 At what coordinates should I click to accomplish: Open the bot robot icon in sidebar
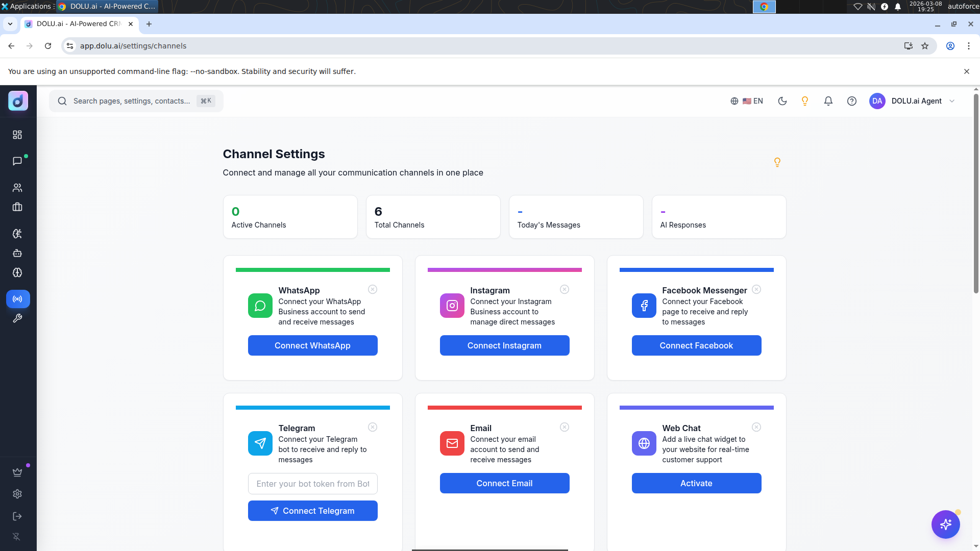pyautogui.click(x=17, y=253)
